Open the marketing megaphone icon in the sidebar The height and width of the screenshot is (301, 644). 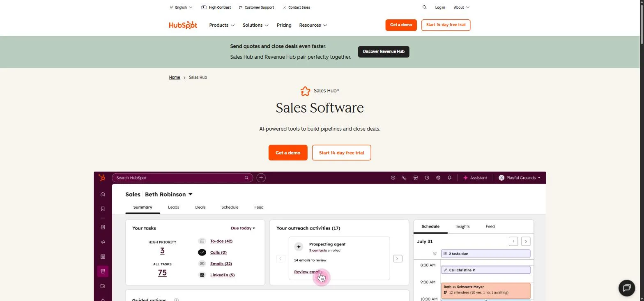[103, 242]
